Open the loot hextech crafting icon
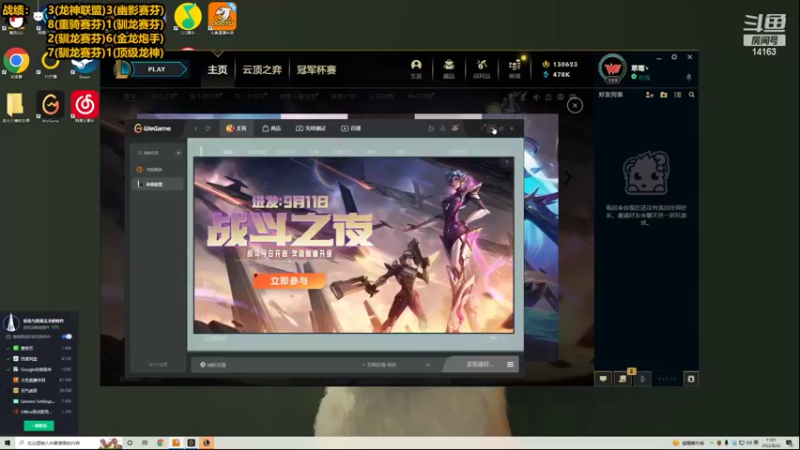The image size is (800, 450). [x=481, y=69]
